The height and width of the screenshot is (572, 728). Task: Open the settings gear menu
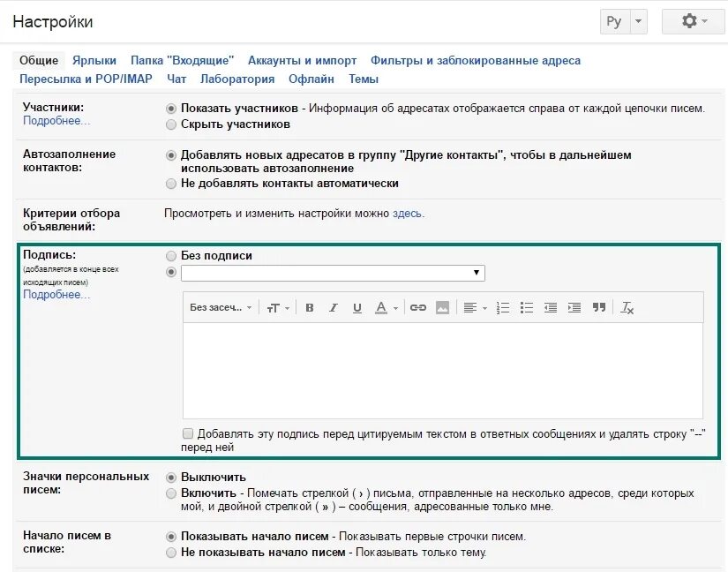[x=694, y=21]
